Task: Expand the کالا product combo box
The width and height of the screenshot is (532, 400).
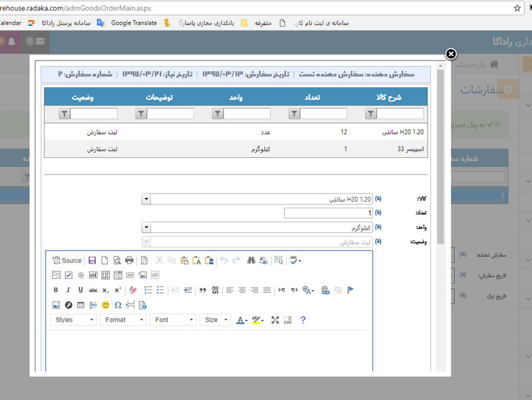Action: [146, 199]
